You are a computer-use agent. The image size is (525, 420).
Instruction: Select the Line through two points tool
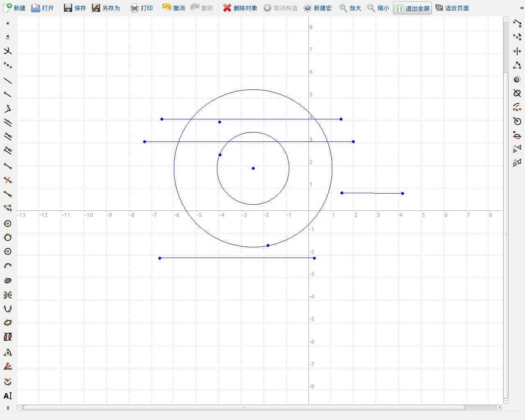click(x=7, y=81)
